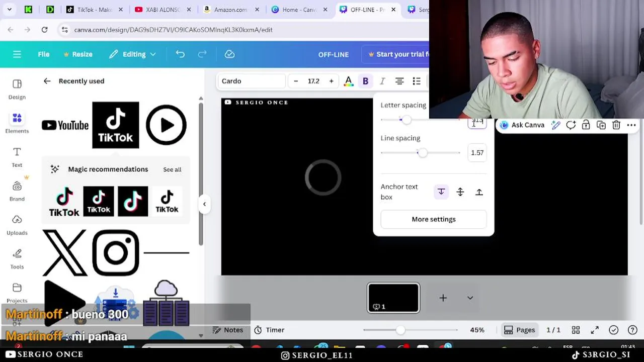Expand the Editing mode dropdown
This screenshot has height=362, width=644.
point(132,54)
